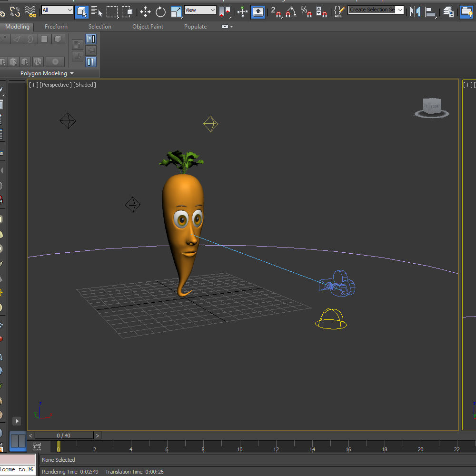Image resolution: width=476 pixels, height=476 pixels.
Task: Expand the Polygon Modeling panel
Action: (x=47, y=73)
